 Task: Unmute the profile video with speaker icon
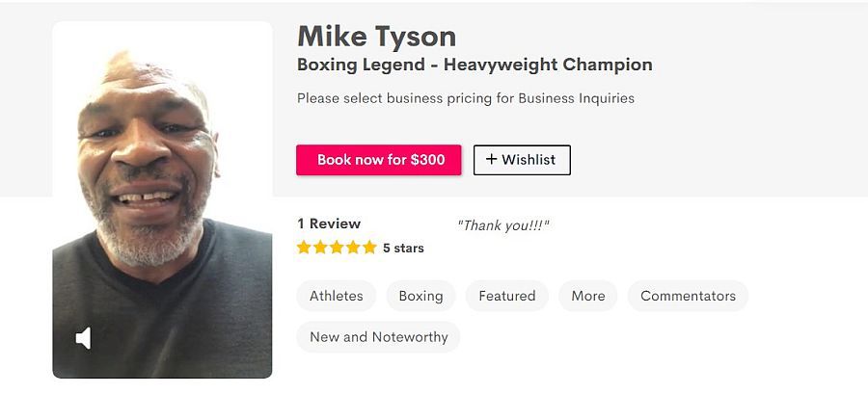pos(83,338)
